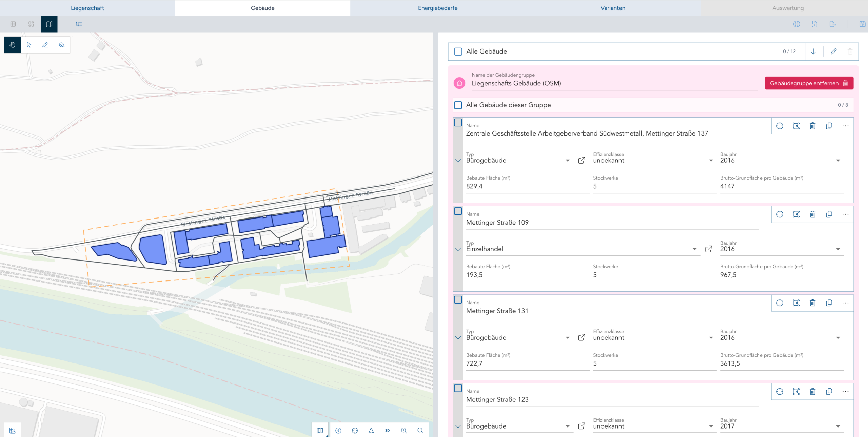Select the Zentrale Geschäftsstelle building checkbox
Image resolution: width=868 pixels, height=437 pixels.
pyautogui.click(x=458, y=123)
